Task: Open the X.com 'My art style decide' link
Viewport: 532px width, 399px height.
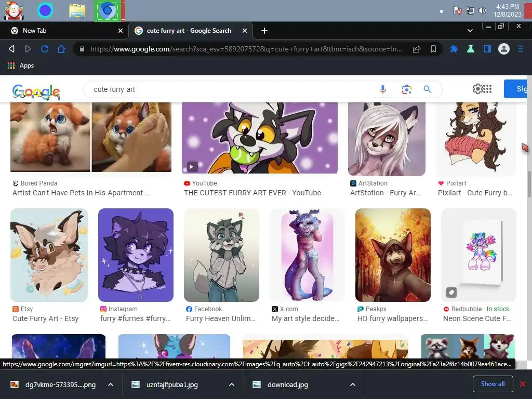Action: (305, 318)
